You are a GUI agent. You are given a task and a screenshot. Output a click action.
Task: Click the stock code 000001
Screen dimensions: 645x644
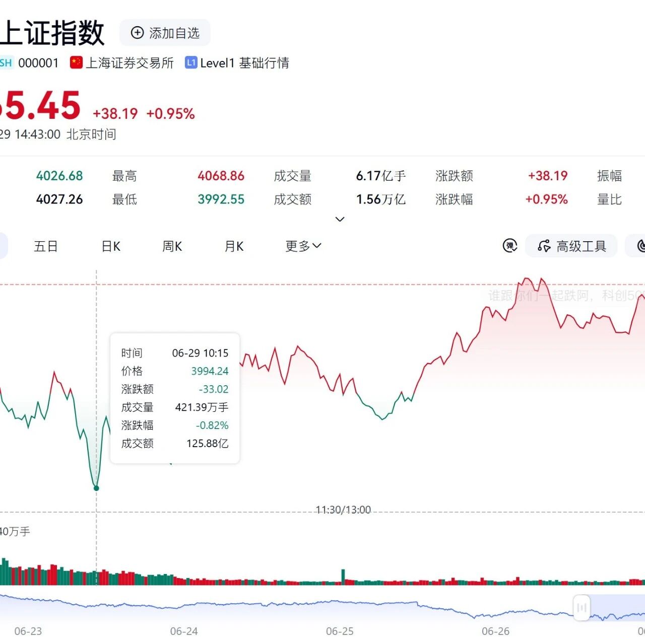(38, 63)
